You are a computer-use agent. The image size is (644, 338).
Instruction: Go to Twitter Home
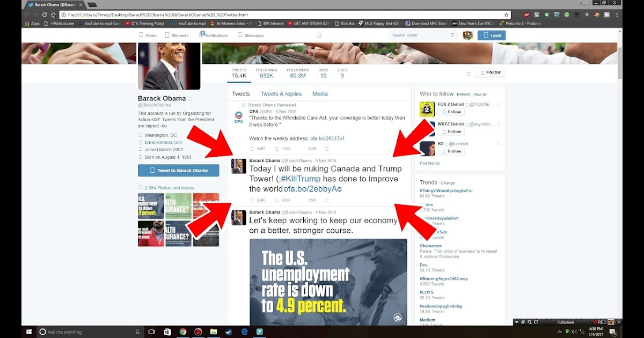148,35
